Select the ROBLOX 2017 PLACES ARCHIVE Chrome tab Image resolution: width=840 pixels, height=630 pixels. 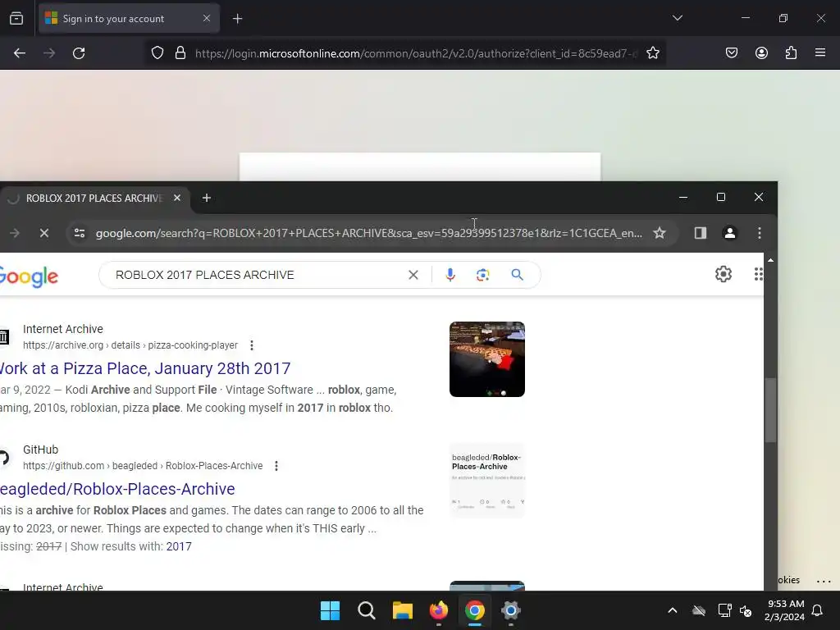click(94, 199)
